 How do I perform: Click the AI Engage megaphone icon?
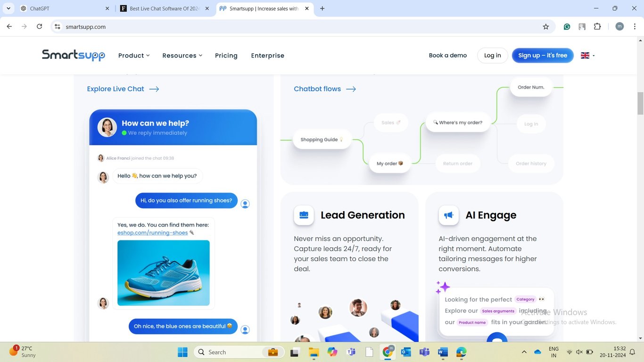(449, 215)
